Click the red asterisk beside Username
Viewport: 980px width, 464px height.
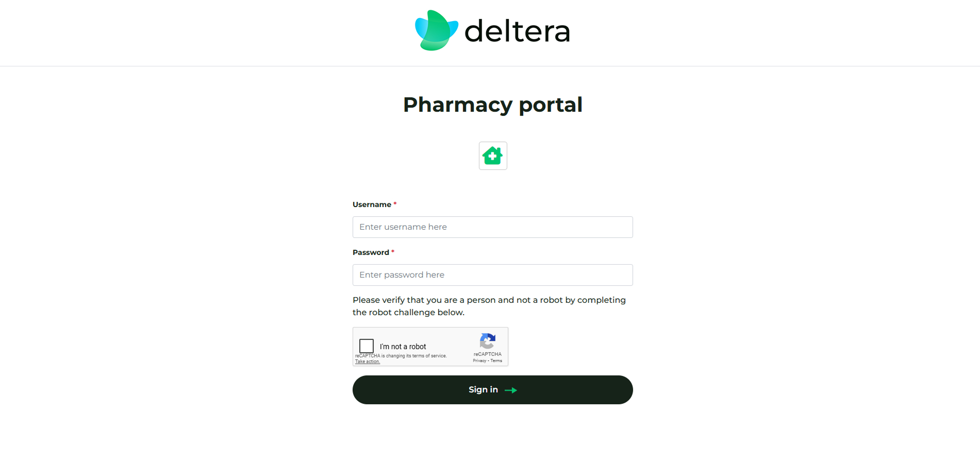(395, 204)
